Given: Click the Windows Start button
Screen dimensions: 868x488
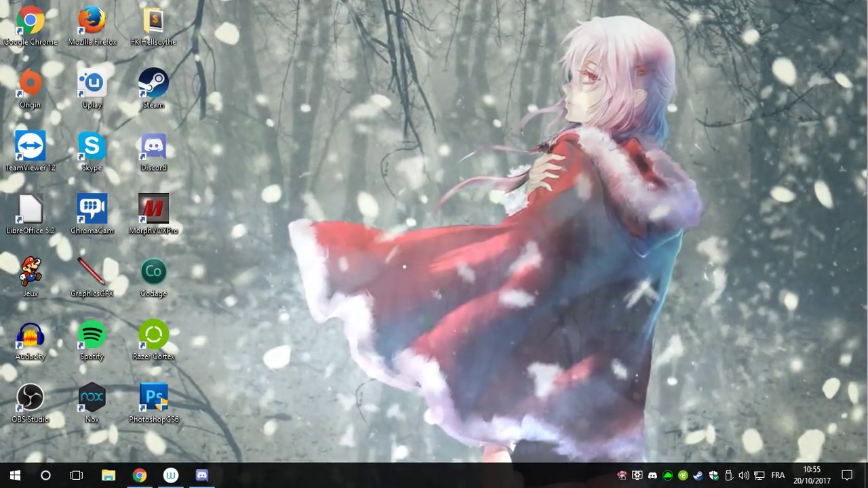Looking at the screenshot, I should [x=14, y=475].
